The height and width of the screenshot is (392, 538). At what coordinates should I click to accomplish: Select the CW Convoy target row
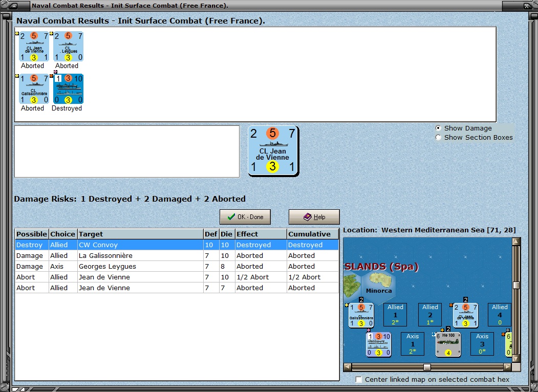click(177, 245)
